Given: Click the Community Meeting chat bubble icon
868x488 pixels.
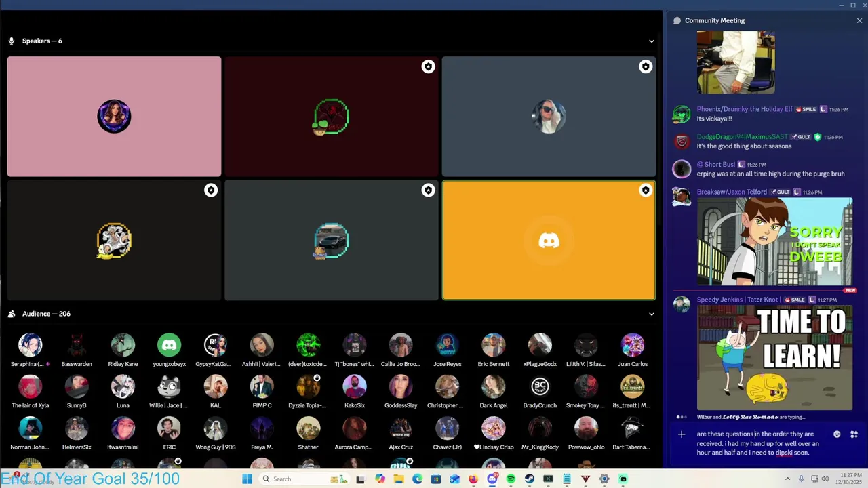Looking at the screenshot, I should [x=677, y=20].
